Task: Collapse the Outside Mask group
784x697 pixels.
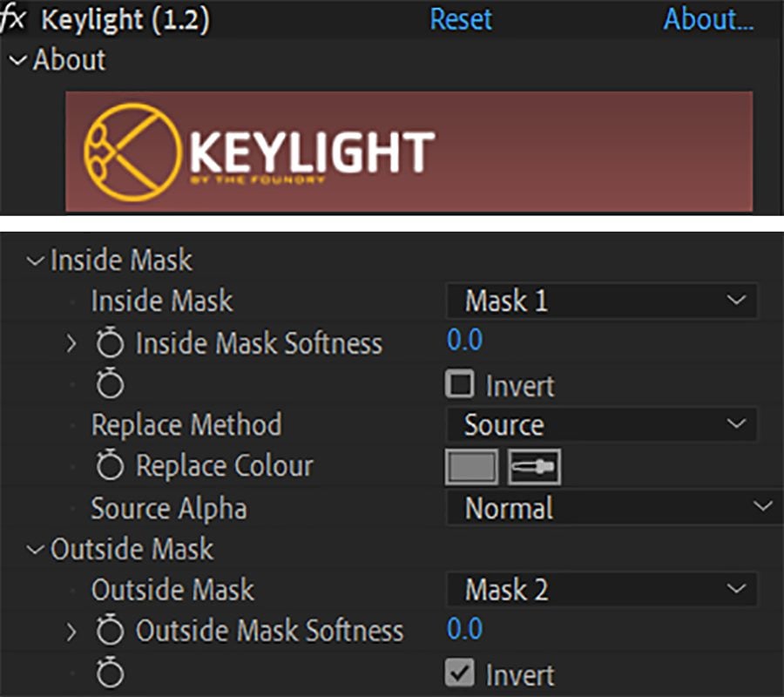Action: 35,550
